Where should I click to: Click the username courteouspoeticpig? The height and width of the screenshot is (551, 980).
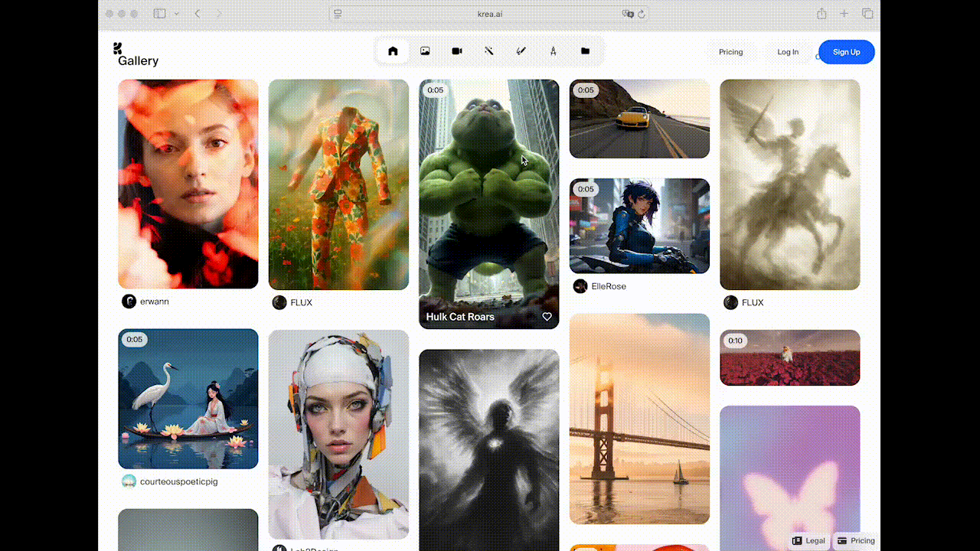[x=178, y=481]
